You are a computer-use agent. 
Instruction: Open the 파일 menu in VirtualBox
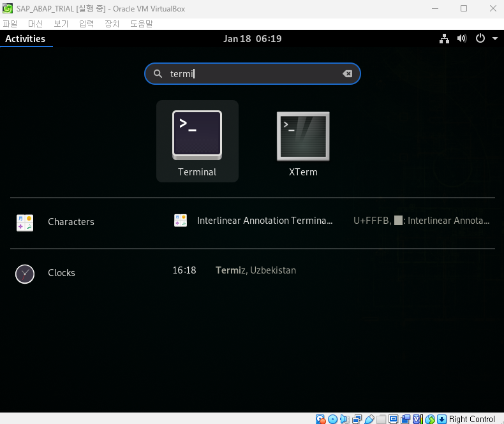click(x=10, y=24)
